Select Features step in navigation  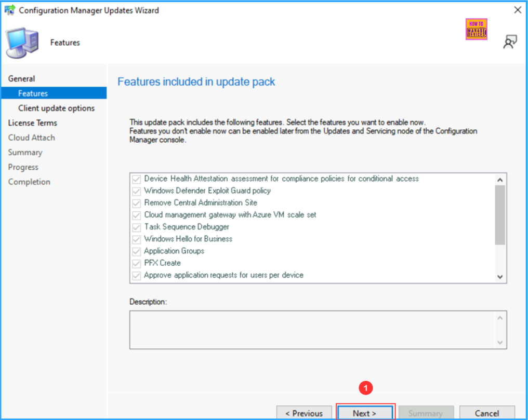click(54, 93)
